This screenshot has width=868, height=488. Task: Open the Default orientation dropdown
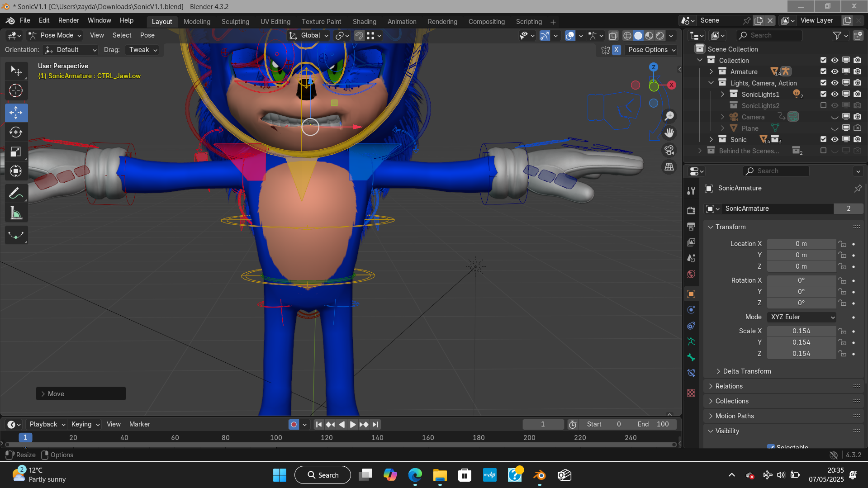(x=71, y=50)
